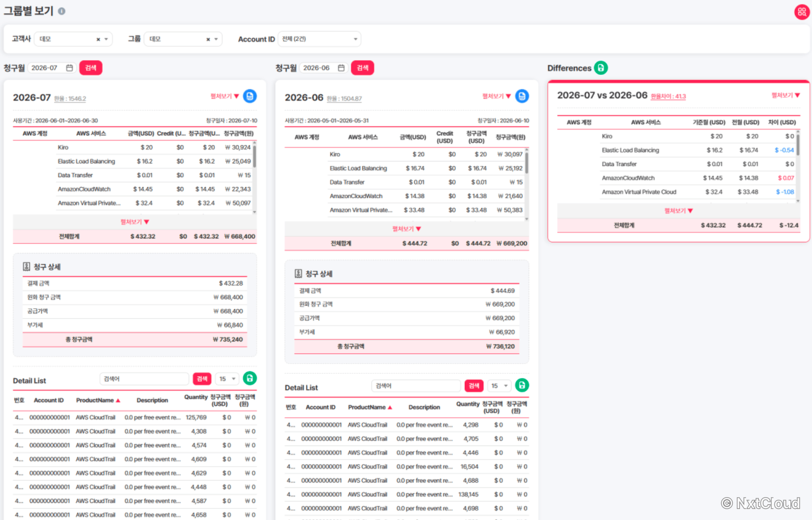Change page size 15 in 2026-07 Detail List
Screen dimensions: 812x520
[x=227, y=379]
